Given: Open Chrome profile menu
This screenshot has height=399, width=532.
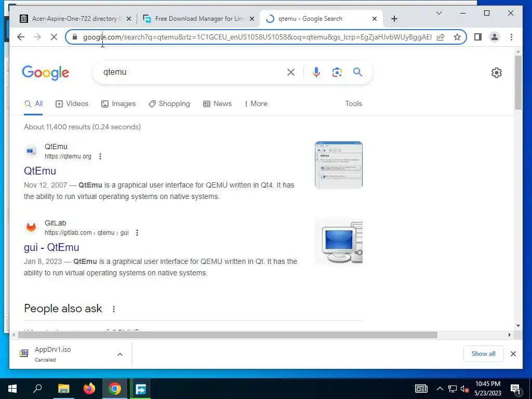Looking at the screenshot, I should click(x=495, y=37).
